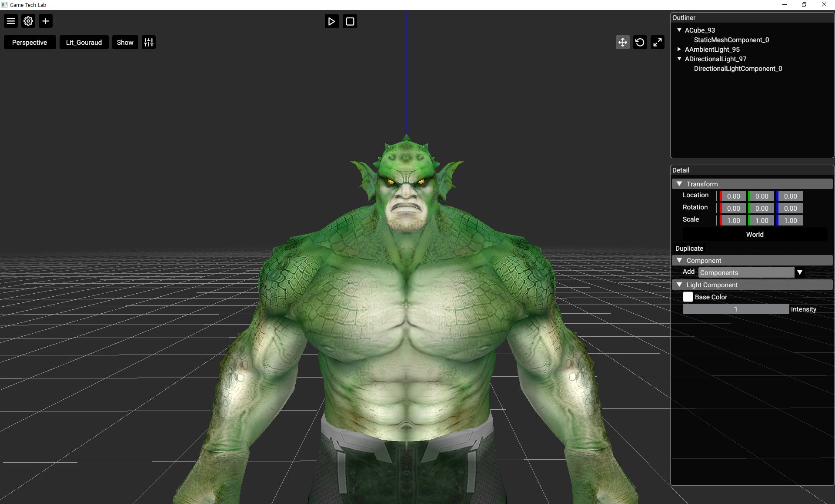Collapse the ACube_93 tree node
Viewport: 835px width, 504px height.
point(679,30)
